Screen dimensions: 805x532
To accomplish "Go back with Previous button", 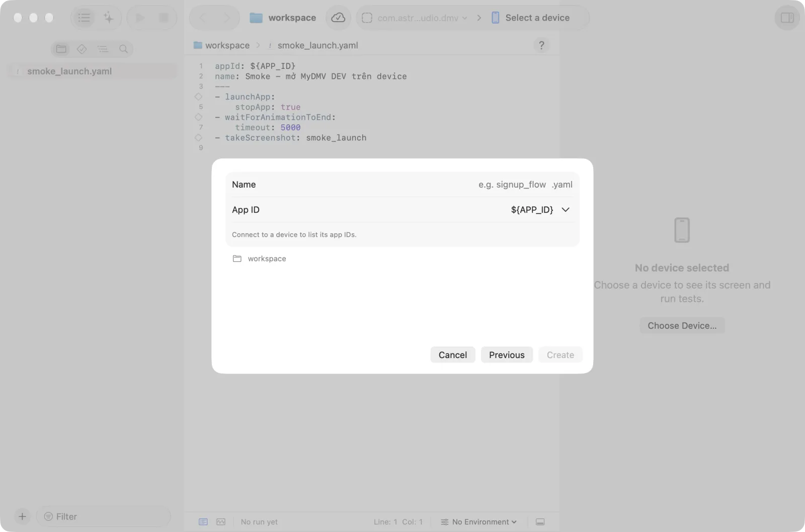I will (x=507, y=354).
